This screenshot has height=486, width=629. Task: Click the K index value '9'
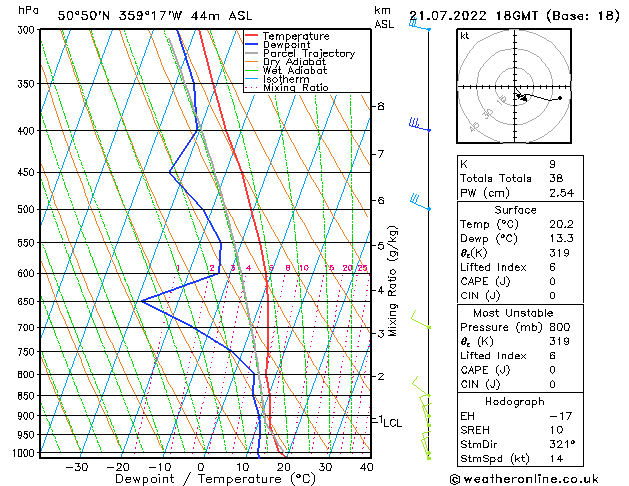click(552, 164)
